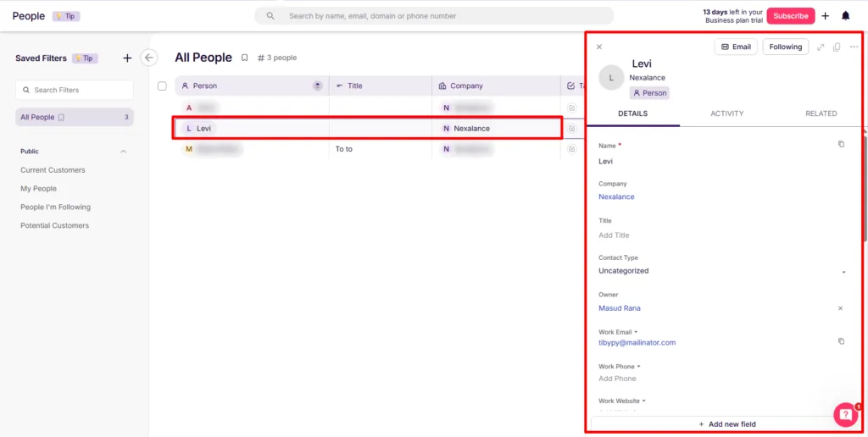
Task: Open Nexalance company link in details
Action: coord(616,196)
